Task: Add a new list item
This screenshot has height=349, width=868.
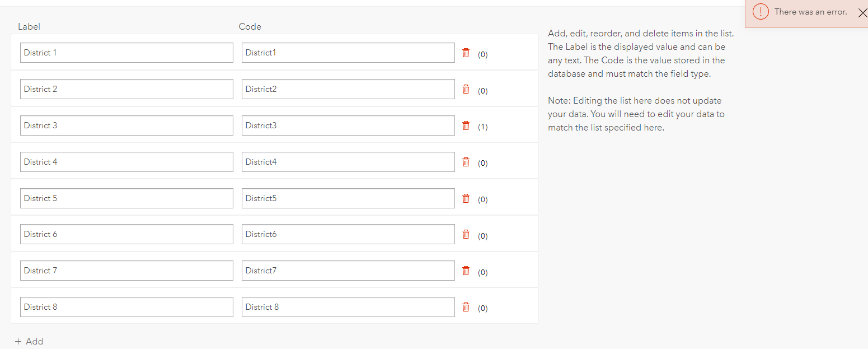Action: [29, 341]
